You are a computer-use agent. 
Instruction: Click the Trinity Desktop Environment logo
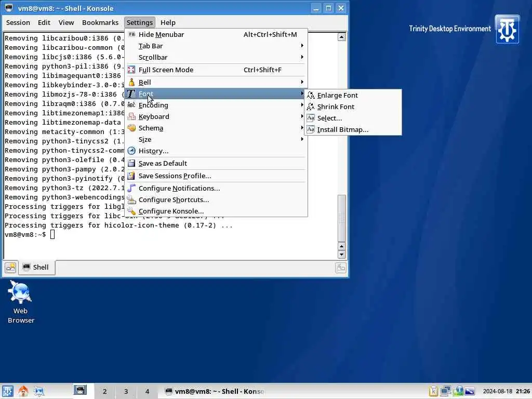(507, 30)
